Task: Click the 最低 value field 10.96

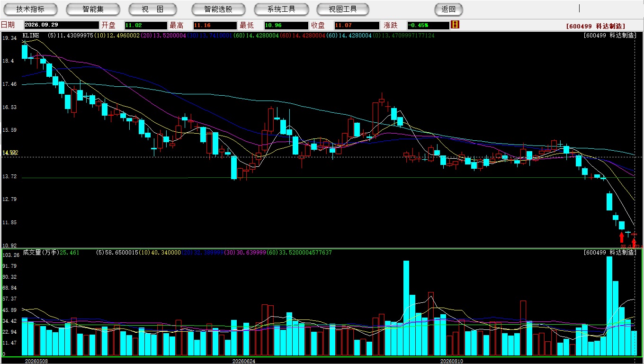Action: 286,25
